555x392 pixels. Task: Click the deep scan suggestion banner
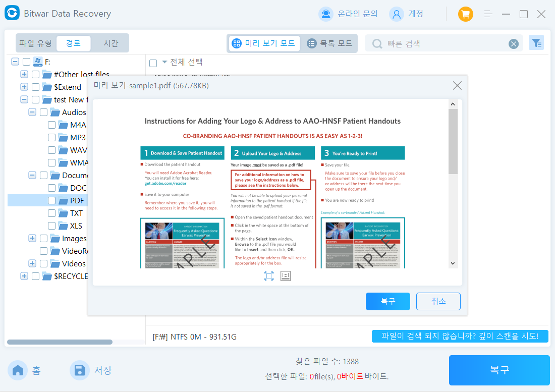460,336
